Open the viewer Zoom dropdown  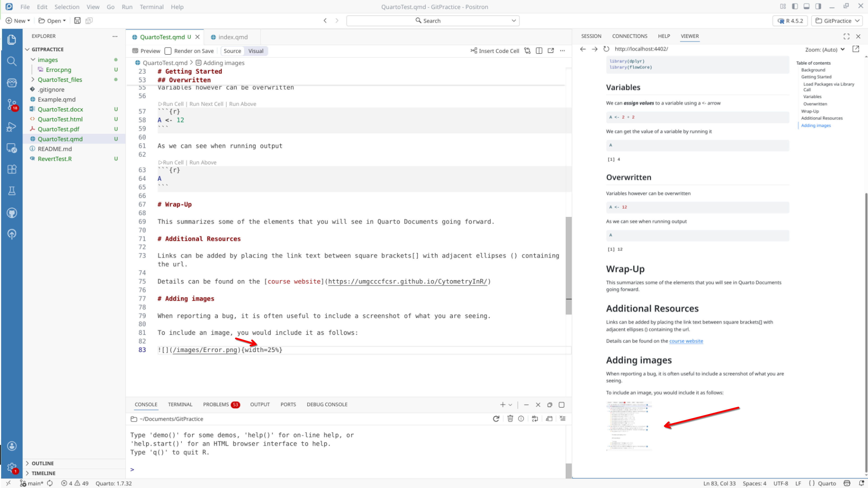click(x=824, y=49)
